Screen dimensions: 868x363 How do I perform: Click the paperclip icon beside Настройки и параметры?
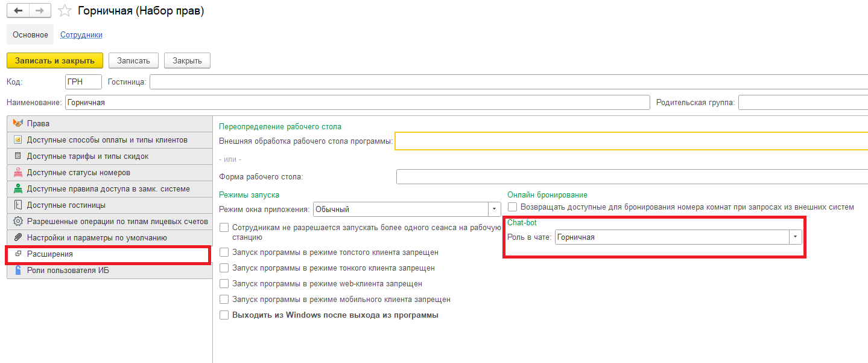17,237
